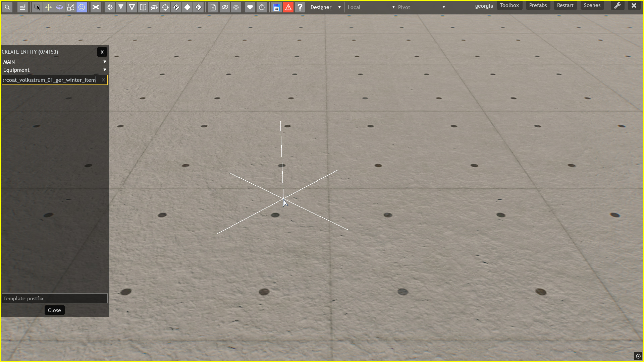This screenshot has width=644, height=362.
Task: Open the question mark help icon
Action: coord(300,7)
